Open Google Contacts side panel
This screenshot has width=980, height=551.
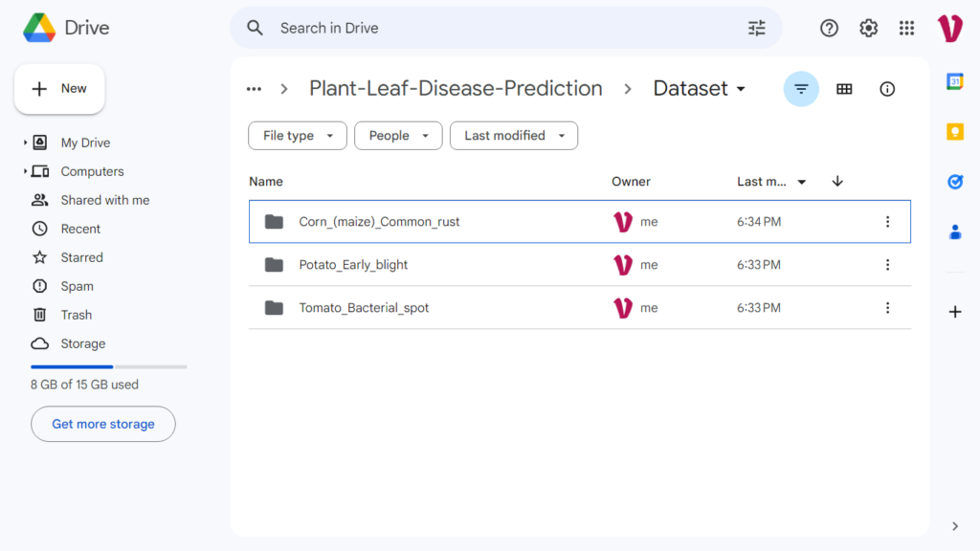[x=955, y=232]
